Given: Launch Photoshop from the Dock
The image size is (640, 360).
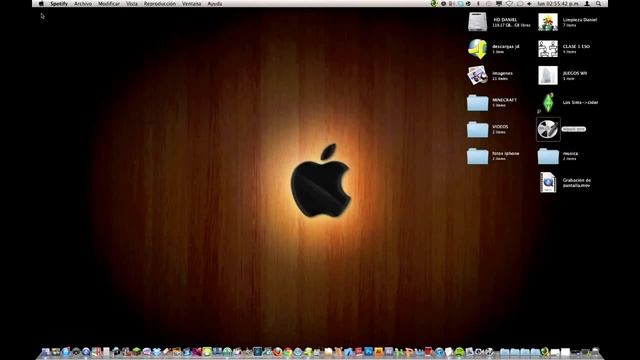Looking at the screenshot, I should point(368,351).
